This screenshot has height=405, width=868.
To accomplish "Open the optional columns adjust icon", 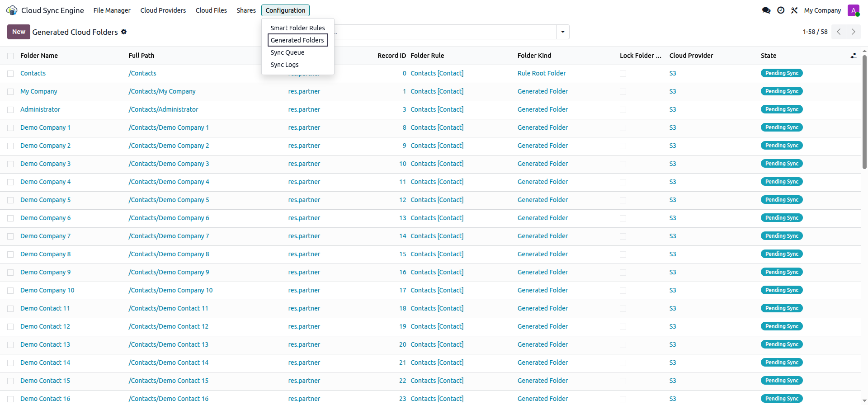I will pos(854,56).
